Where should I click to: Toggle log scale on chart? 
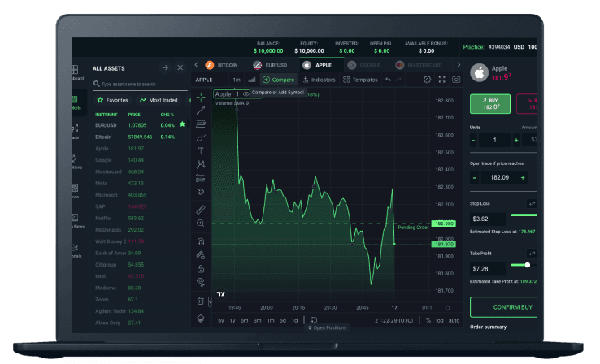pos(440,320)
